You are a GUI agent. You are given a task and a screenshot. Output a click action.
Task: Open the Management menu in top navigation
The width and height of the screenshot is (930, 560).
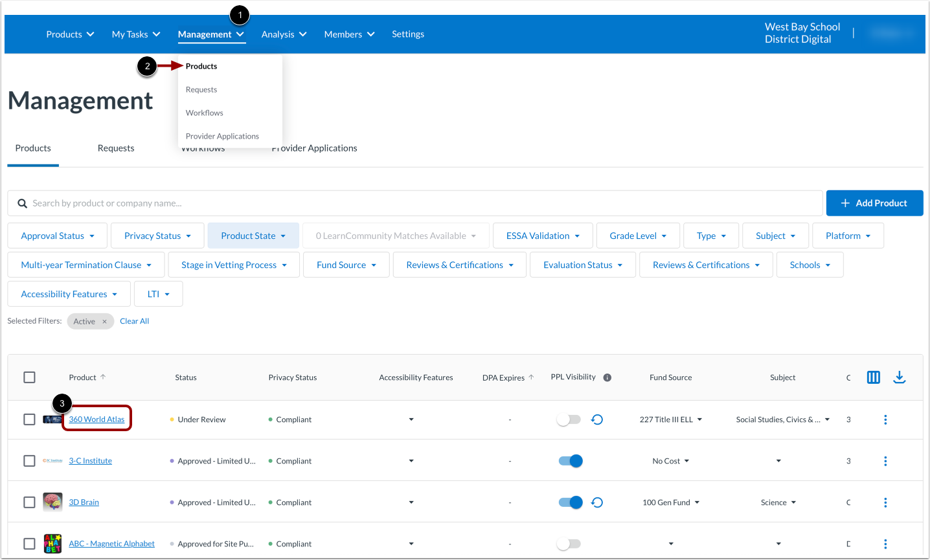(211, 34)
